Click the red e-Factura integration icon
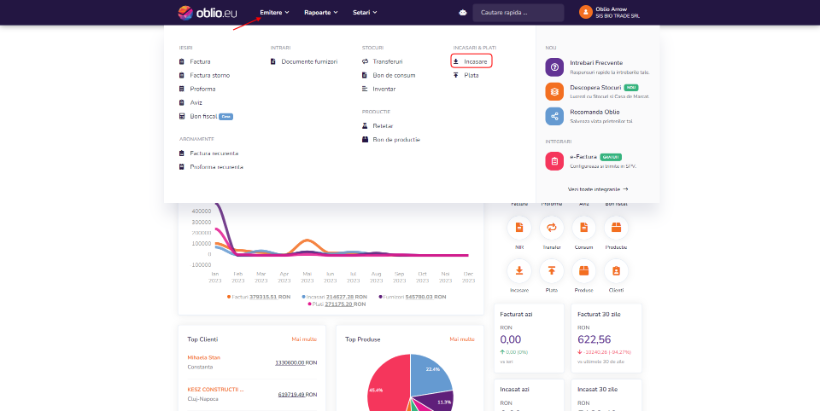Viewport: 820px width, 411px height. pos(554,161)
